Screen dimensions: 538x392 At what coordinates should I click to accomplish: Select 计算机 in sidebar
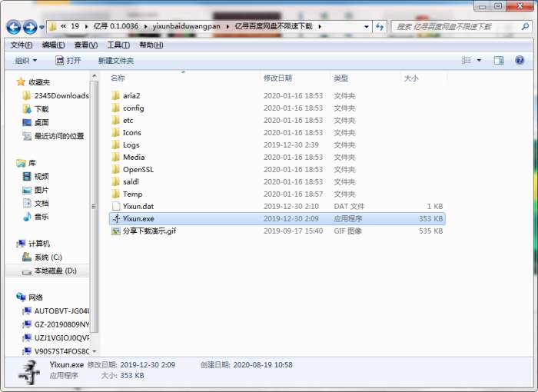[33, 244]
